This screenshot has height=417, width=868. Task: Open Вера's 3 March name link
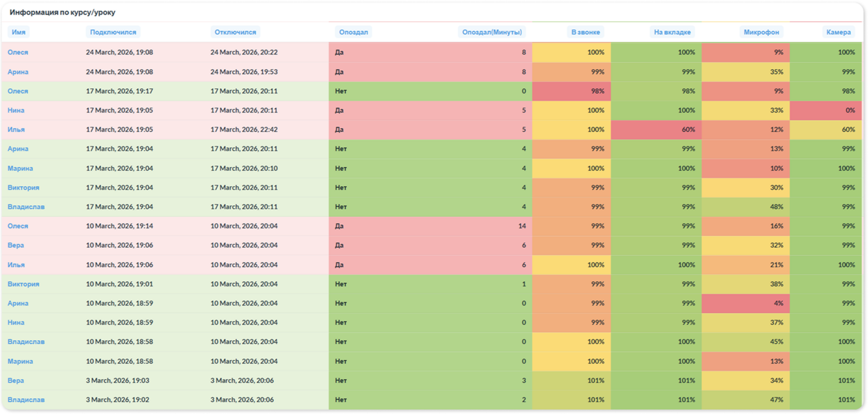point(16,380)
